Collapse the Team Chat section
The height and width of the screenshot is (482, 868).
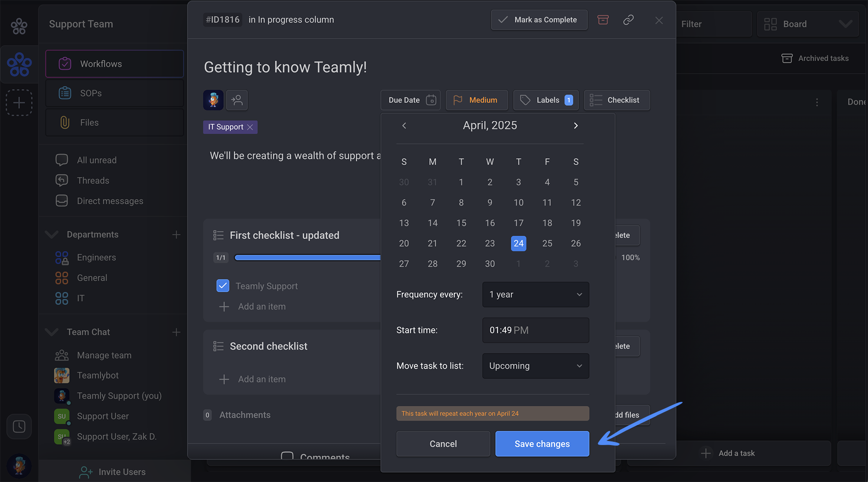[x=52, y=332]
